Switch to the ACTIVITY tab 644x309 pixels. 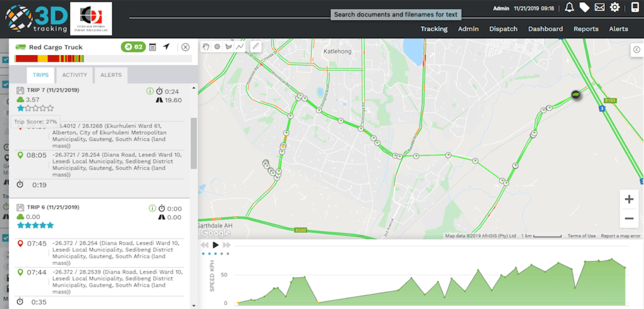(75, 75)
